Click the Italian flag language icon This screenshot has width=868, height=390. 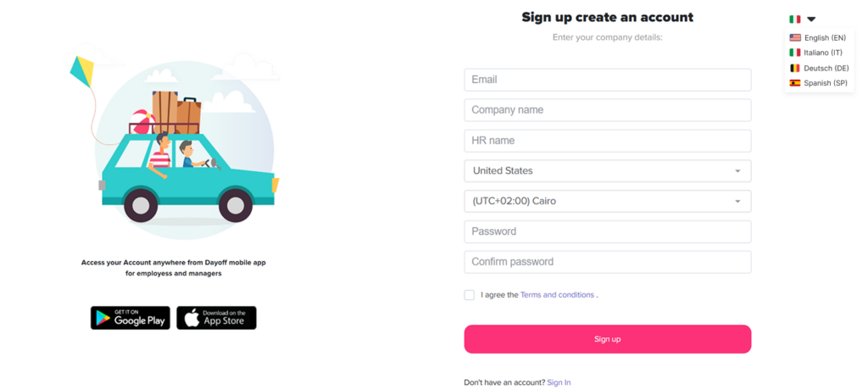pyautogui.click(x=794, y=19)
